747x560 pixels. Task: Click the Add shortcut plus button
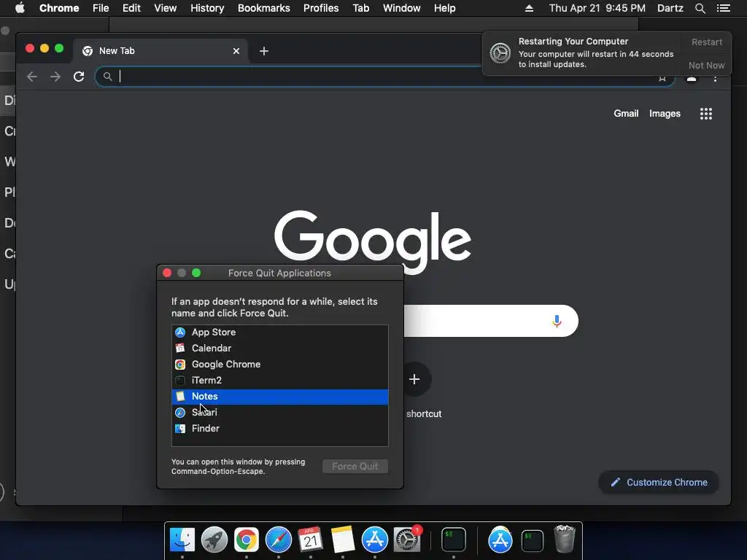414,379
